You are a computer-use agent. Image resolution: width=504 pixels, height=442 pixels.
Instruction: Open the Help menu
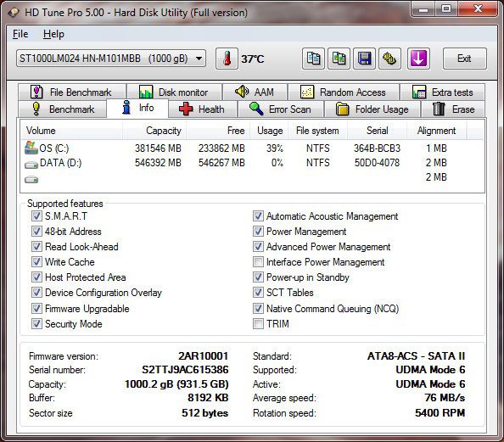pyautogui.click(x=53, y=34)
